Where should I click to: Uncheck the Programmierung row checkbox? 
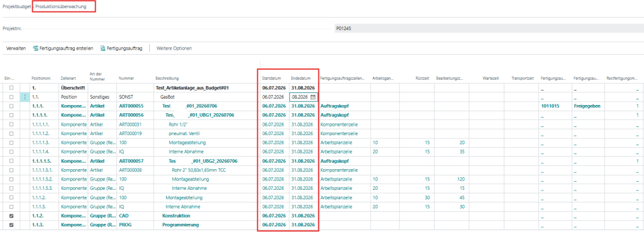(11, 224)
